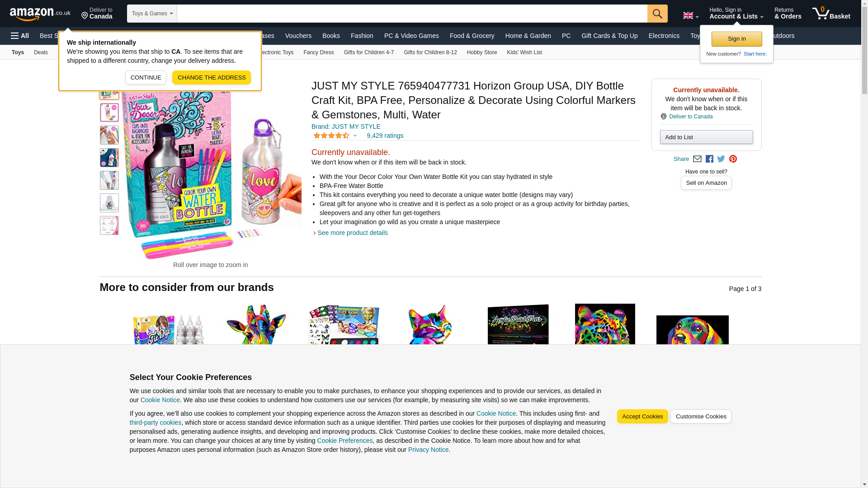Click the yellow Sign in button
Viewport: 868px width, 488px height.
coord(736,39)
